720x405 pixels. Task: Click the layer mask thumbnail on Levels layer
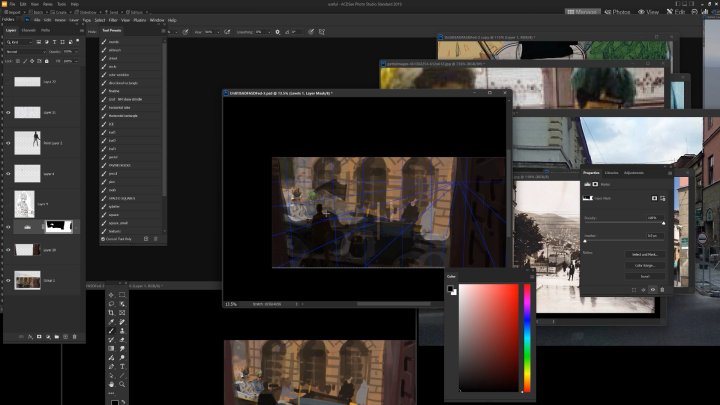pos(59,226)
